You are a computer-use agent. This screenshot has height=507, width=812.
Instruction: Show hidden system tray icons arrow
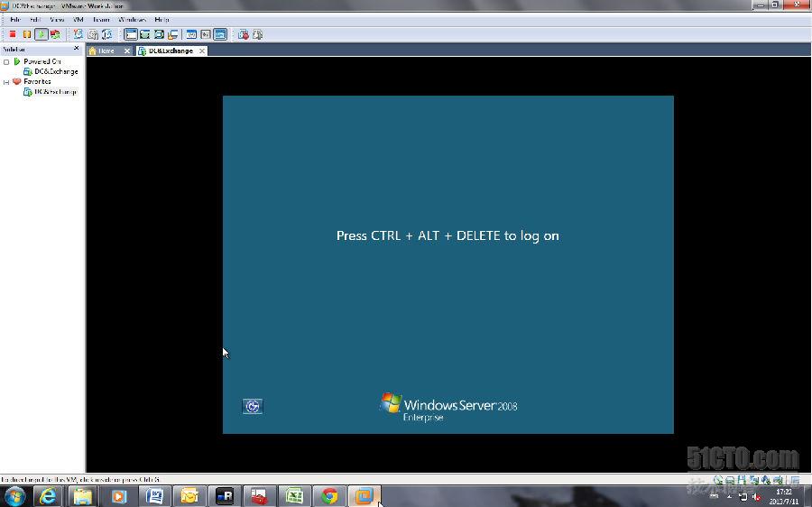(x=729, y=497)
